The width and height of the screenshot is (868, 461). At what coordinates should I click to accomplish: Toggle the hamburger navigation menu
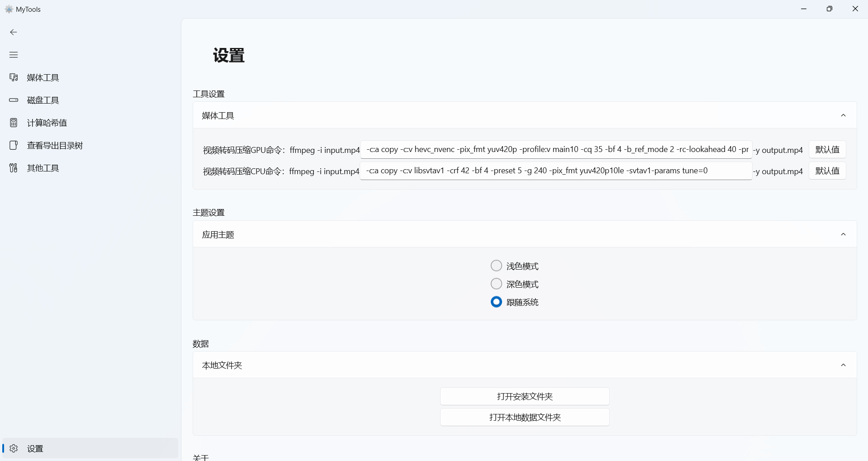[x=14, y=55]
